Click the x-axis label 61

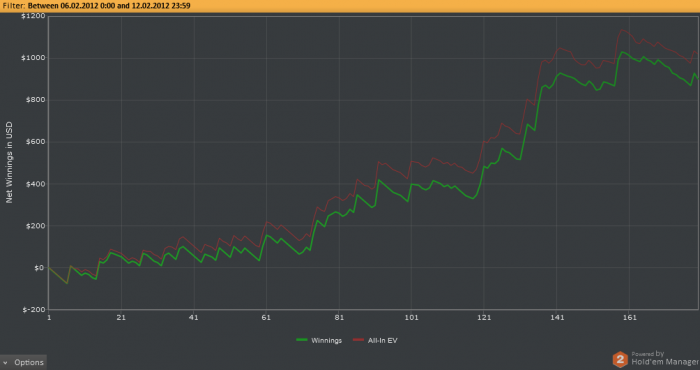point(267,318)
